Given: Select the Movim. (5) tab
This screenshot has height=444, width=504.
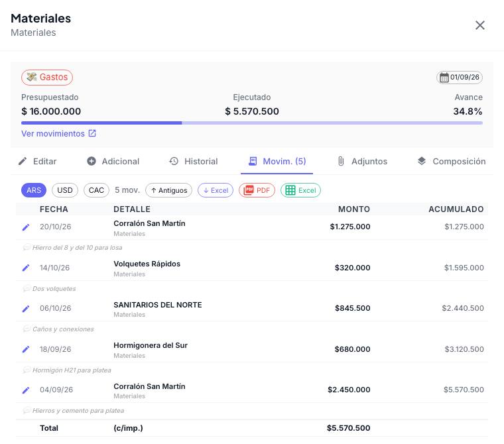Looking at the screenshot, I should pyautogui.click(x=277, y=161).
